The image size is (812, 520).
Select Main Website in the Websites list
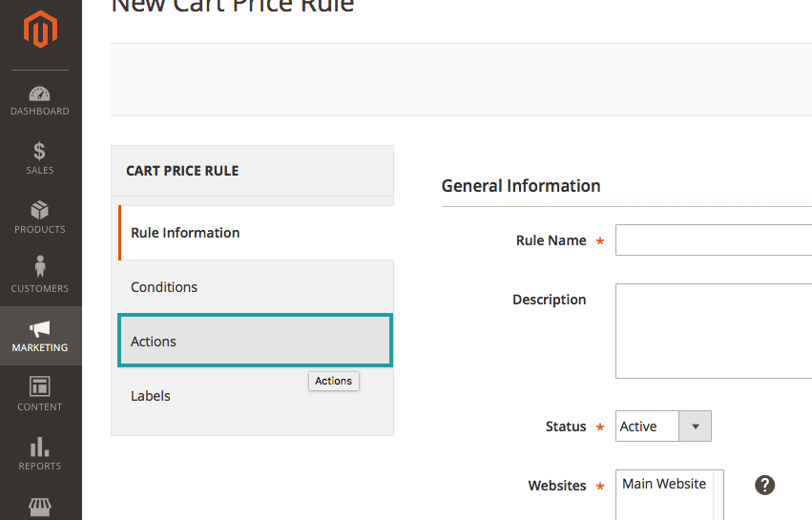(x=664, y=484)
